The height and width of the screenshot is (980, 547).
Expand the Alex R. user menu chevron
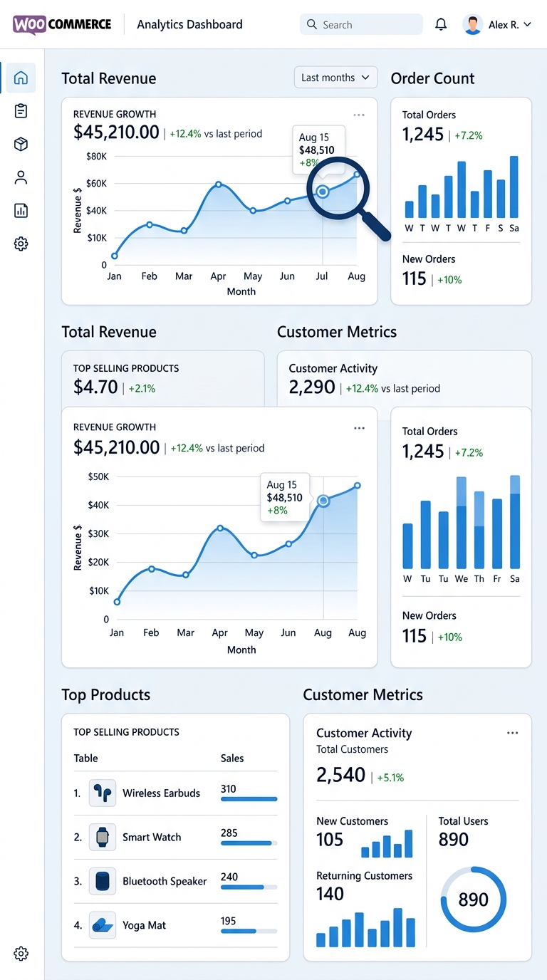[528, 24]
